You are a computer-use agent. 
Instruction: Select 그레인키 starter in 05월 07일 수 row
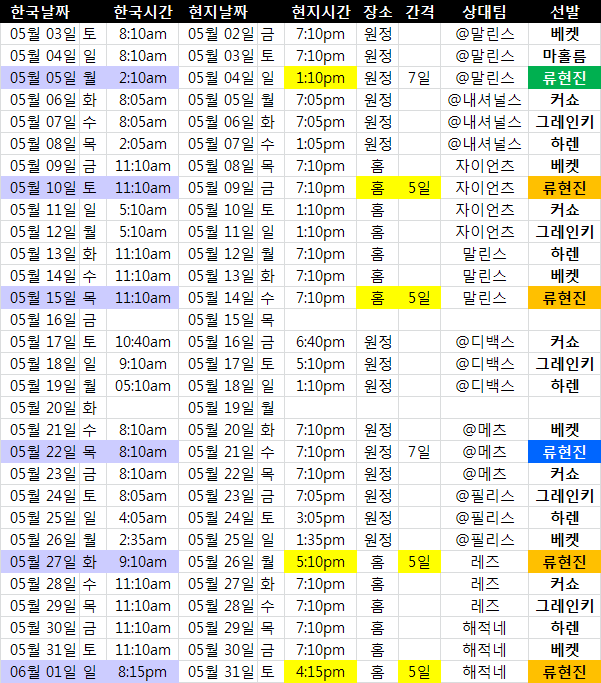click(x=565, y=122)
